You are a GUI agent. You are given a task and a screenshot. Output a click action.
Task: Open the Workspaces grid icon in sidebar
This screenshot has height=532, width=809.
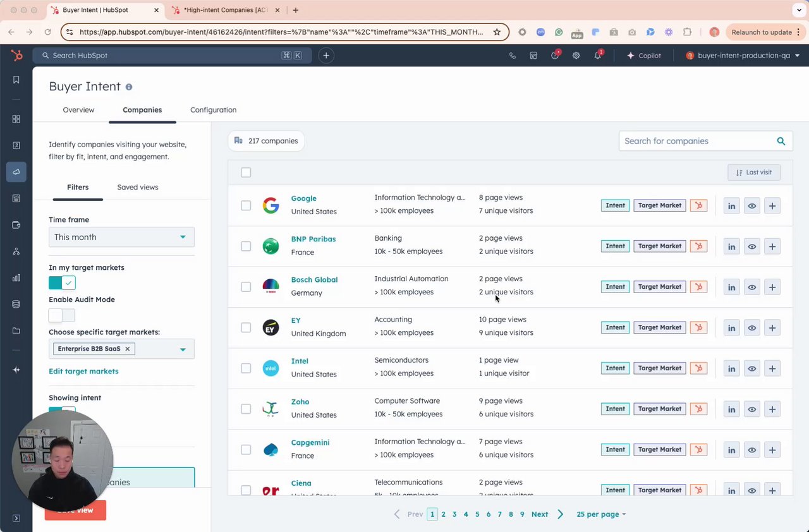tap(16, 119)
